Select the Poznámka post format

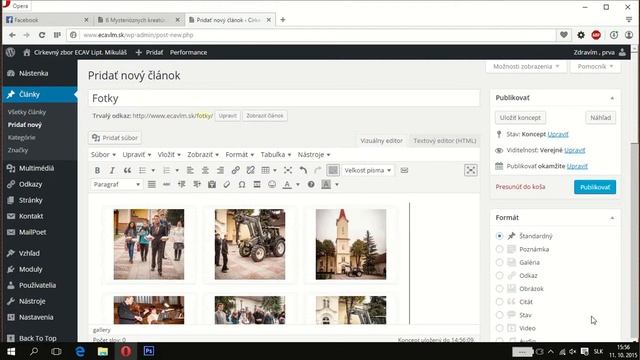[499, 249]
